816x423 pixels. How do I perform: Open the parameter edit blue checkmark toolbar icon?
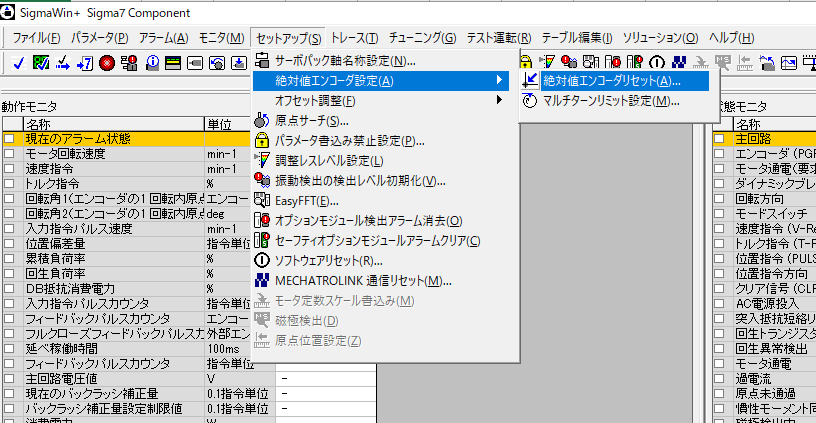click(x=19, y=63)
